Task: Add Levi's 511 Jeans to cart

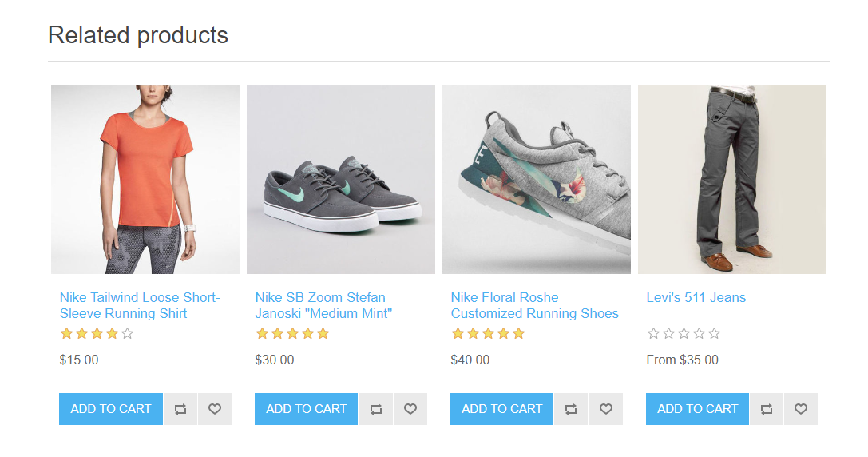Action: [697, 409]
